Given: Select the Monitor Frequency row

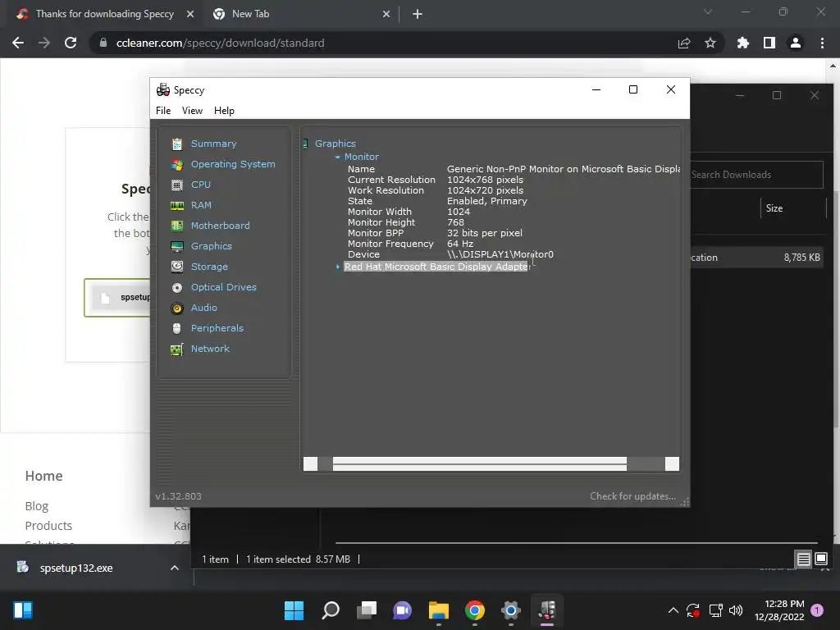Looking at the screenshot, I should pos(410,244).
